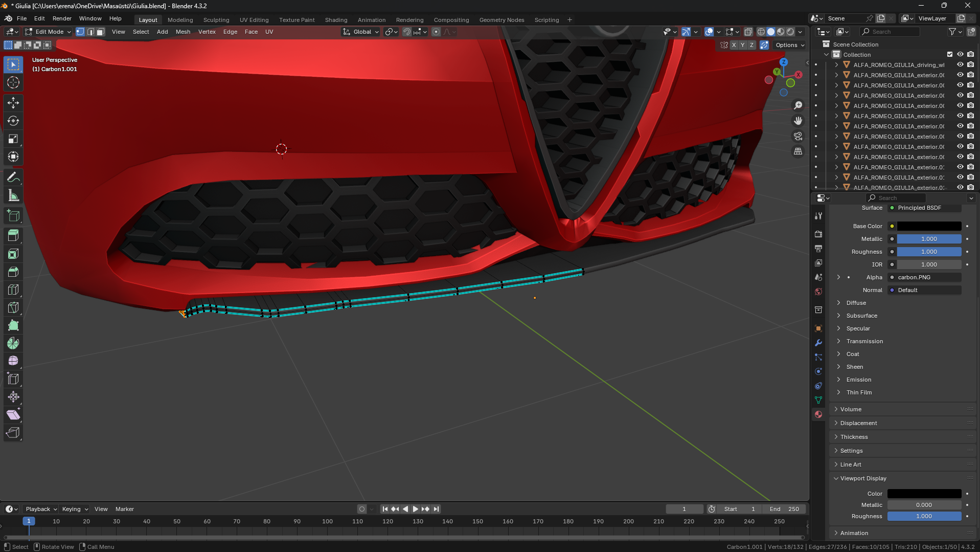Click the Base Color black swatch
980x552 pixels.
929,226
